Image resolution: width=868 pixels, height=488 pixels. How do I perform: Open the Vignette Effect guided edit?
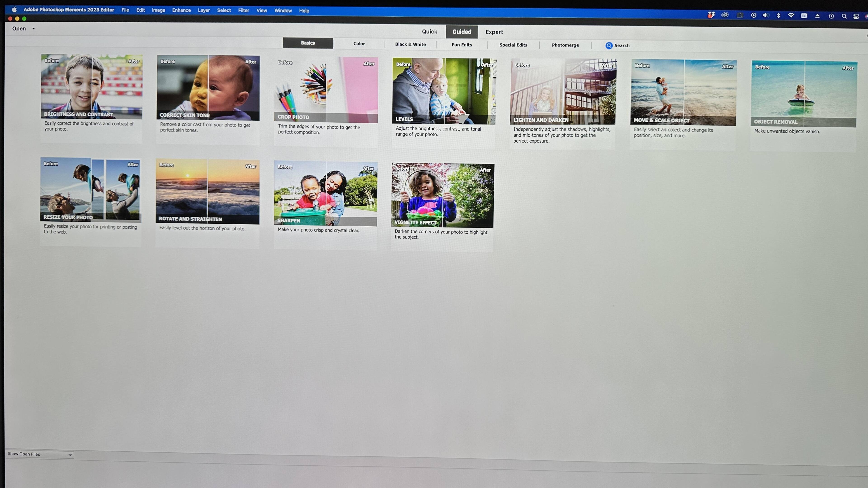tap(442, 195)
